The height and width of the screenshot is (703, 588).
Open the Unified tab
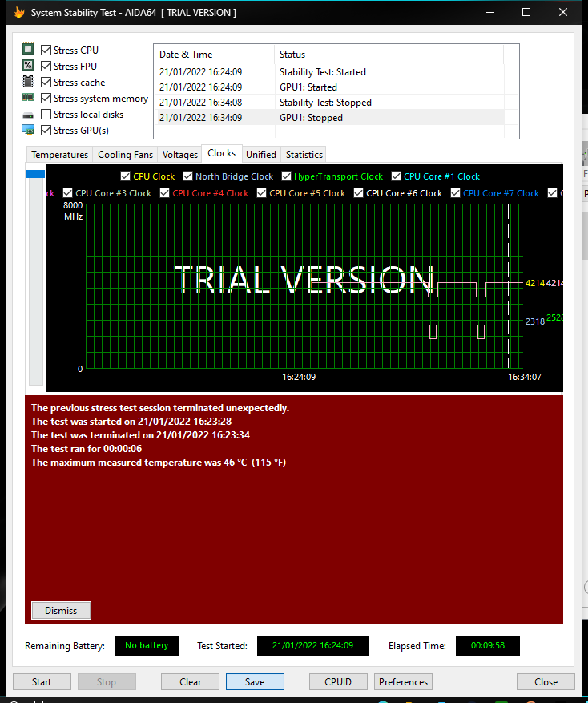(x=261, y=154)
